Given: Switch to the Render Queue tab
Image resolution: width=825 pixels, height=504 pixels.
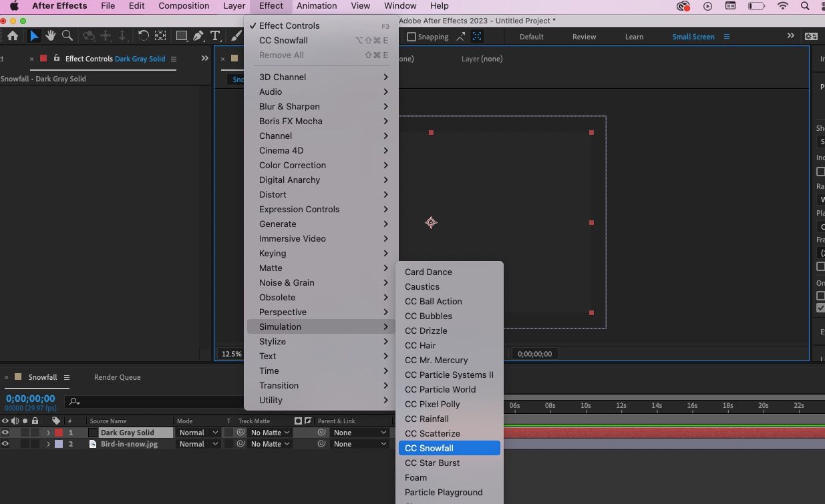Looking at the screenshot, I should tap(117, 377).
